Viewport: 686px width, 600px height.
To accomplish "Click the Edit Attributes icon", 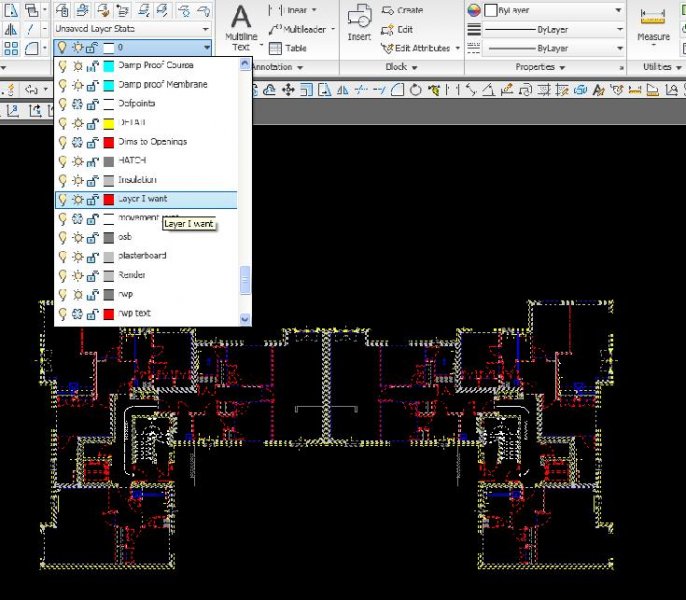I will click(x=389, y=48).
